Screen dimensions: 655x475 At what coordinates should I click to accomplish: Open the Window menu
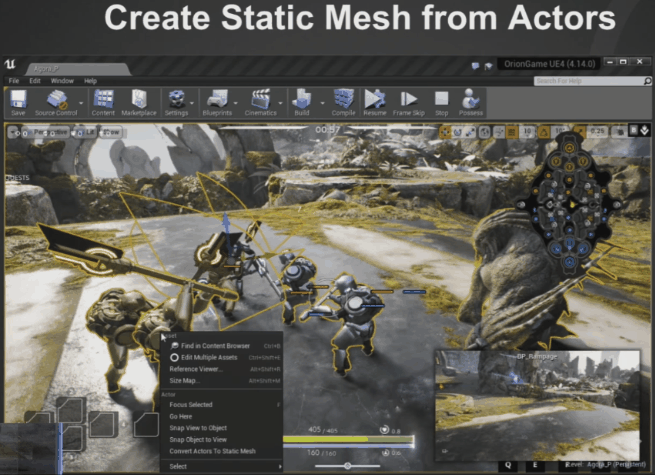62,81
